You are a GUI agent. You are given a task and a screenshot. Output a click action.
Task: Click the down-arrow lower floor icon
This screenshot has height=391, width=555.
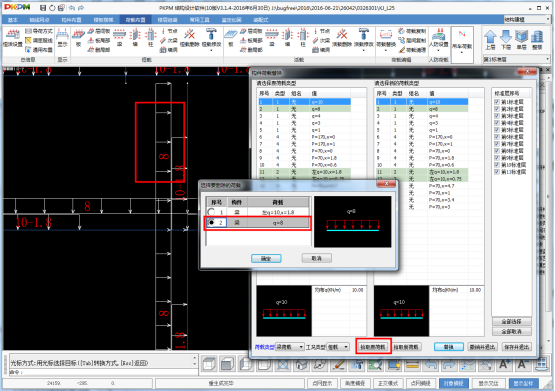(x=506, y=40)
